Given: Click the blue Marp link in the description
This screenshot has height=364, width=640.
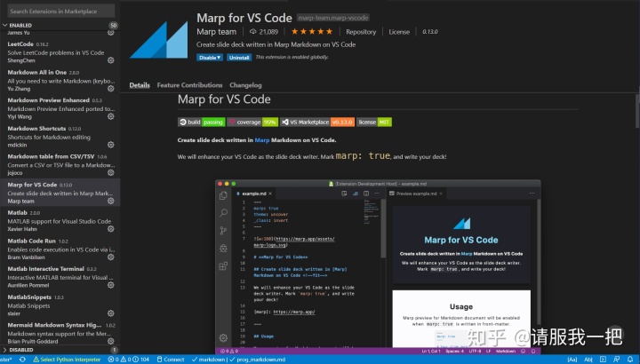Looking at the screenshot, I should point(262,139).
